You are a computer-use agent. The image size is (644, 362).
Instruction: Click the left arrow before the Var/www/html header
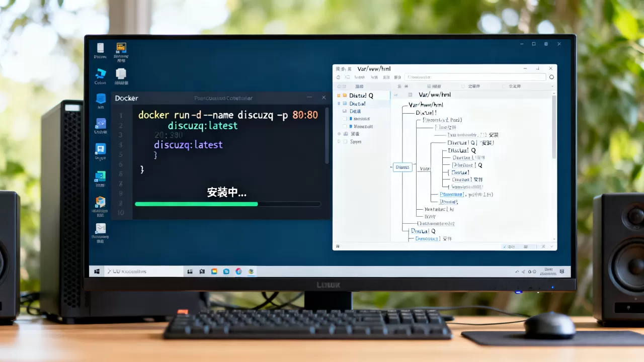tap(396, 95)
